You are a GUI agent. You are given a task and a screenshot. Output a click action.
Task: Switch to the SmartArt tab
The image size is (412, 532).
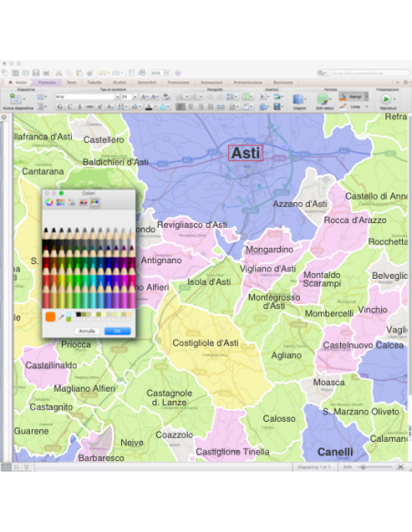point(147,82)
